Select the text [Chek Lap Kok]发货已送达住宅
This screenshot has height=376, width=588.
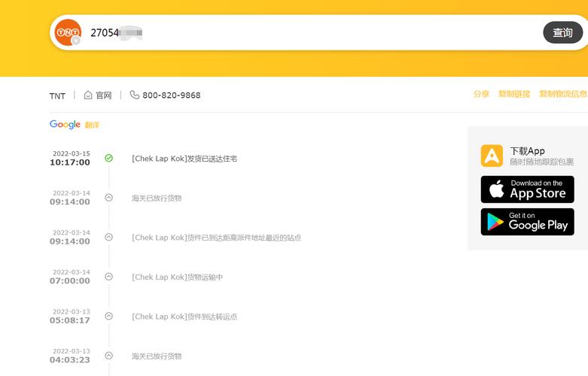point(184,159)
